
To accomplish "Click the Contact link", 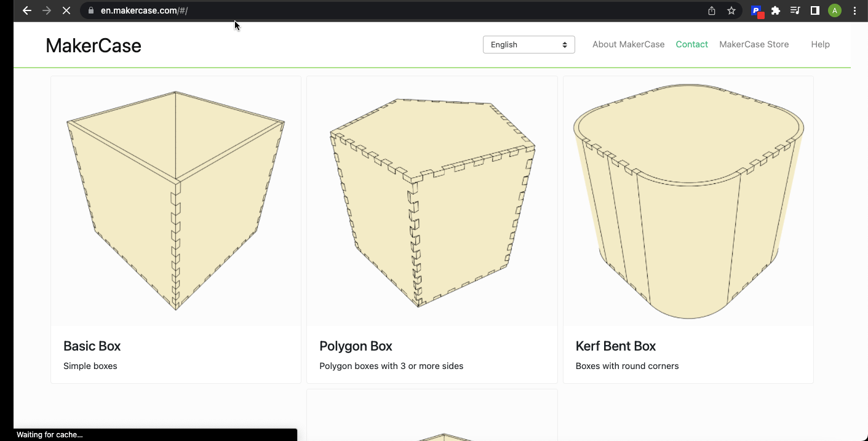I will (691, 44).
